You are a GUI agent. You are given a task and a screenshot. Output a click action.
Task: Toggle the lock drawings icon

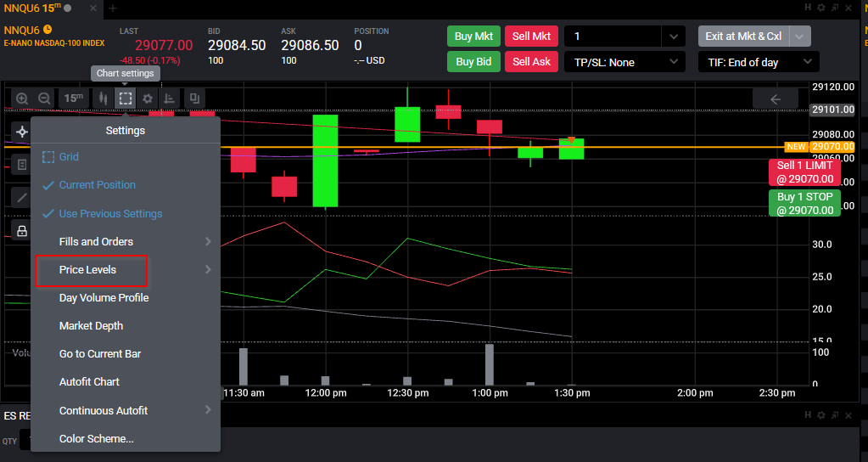(x=21, y=230)
